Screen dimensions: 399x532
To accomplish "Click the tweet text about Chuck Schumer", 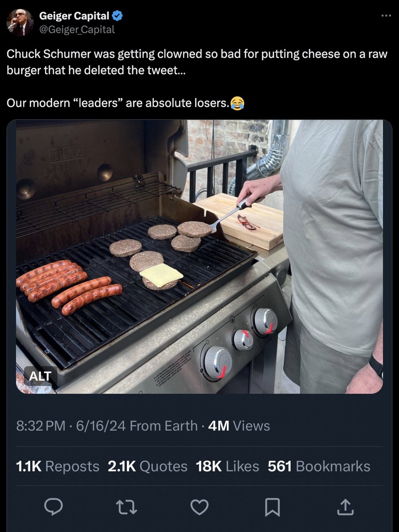I will click(196, 62).
